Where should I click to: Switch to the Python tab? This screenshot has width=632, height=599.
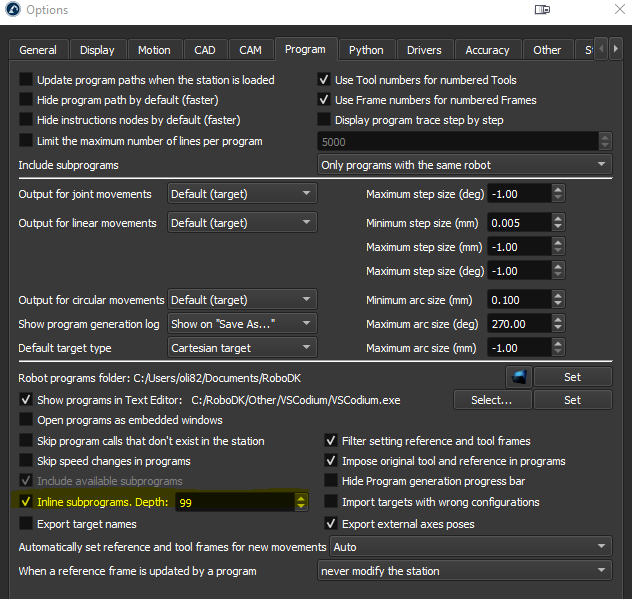(365, 50)
